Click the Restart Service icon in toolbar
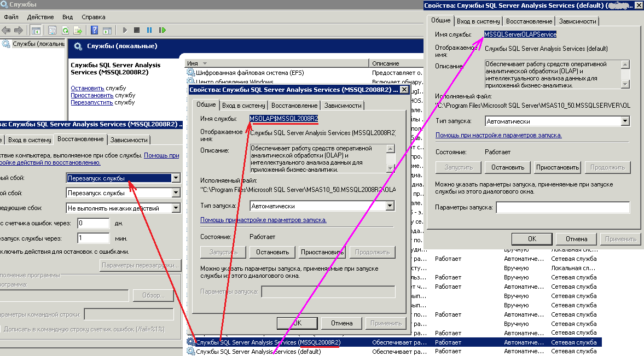The width and height of the screenshot is (644, 356). click(x=163, y=30)
